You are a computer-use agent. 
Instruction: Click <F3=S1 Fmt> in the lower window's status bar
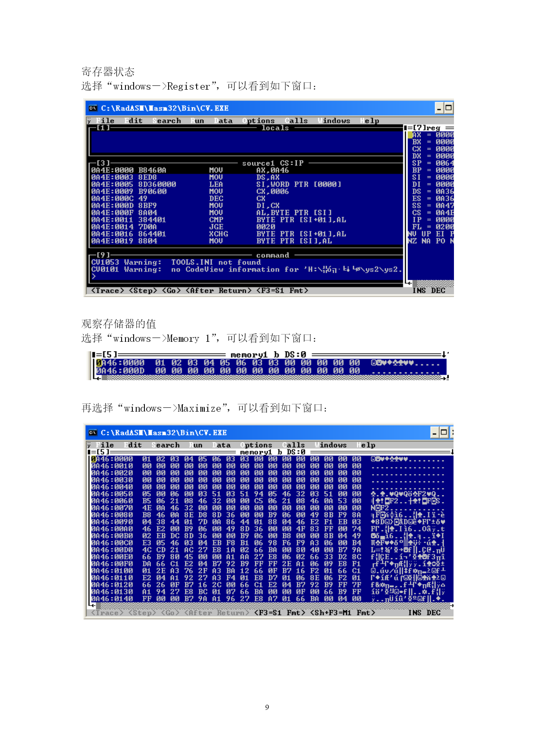coord(280,612)
